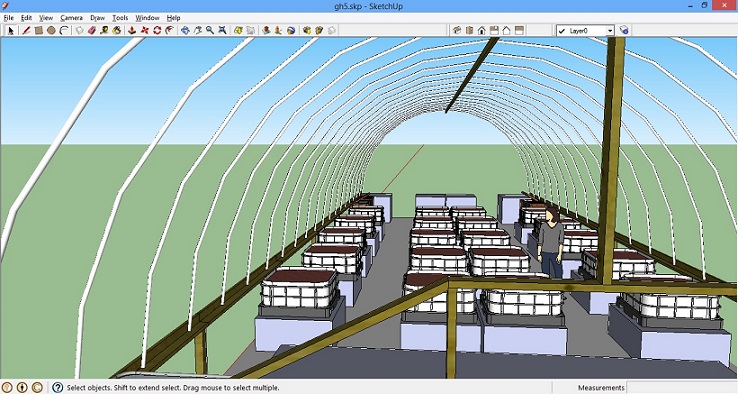
Task: Open the Help menu
Action: point(173,18)
